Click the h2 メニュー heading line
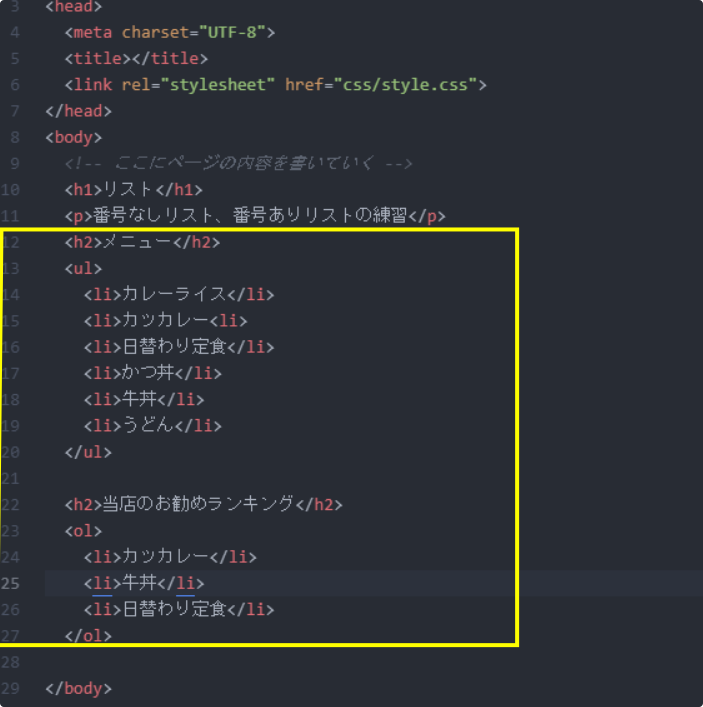703x707 pixels. pyautogui.click(x=142, y=242)
